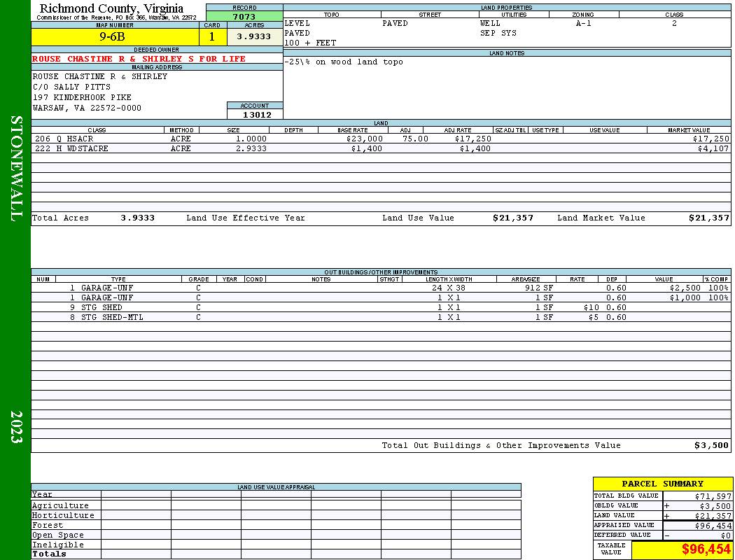Click acres value 3.9333 at top
735x560 pixels.
tap(254, 37)
